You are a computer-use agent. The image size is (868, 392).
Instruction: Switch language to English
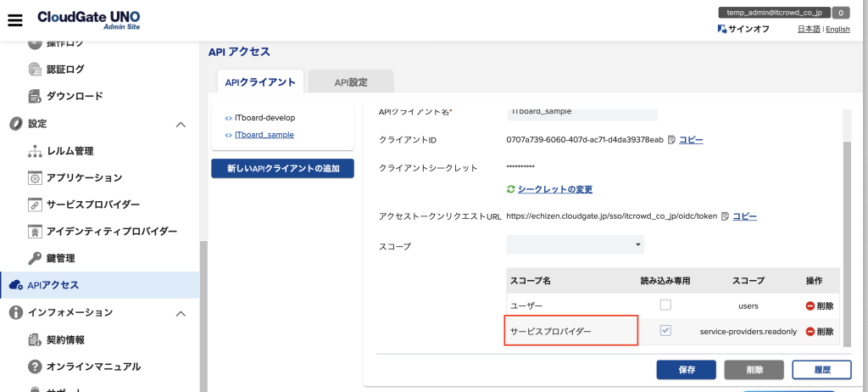point(837,29)
